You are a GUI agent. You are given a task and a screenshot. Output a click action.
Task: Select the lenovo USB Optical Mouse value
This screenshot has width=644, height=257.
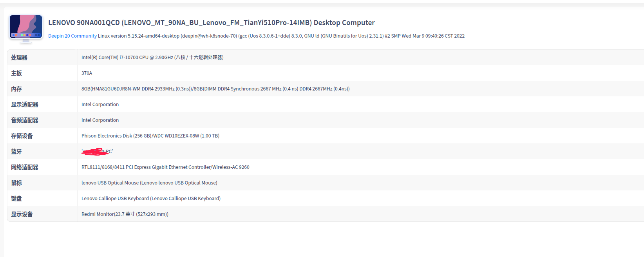pos(149,183)
